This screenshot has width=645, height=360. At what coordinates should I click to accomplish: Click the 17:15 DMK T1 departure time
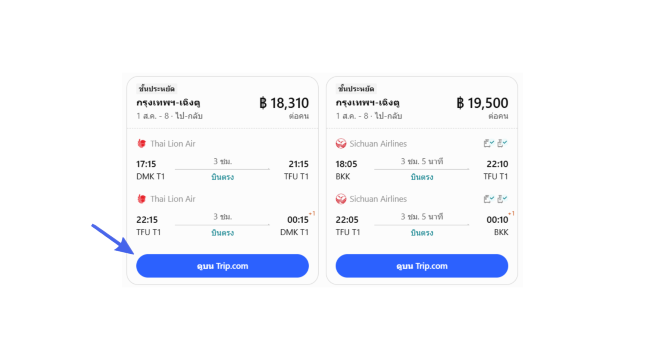pyautogui.click(x=146, y=164)
